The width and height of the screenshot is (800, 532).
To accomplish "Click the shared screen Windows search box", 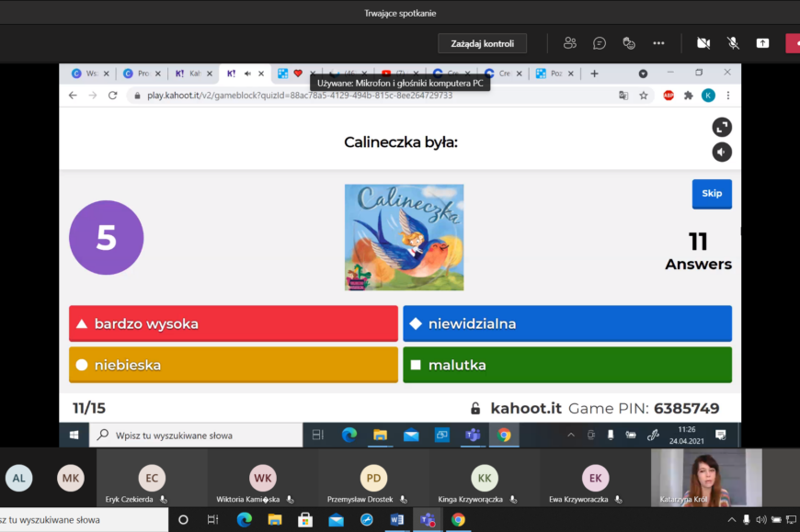I will pyautogui.click(x=196, y=436).
